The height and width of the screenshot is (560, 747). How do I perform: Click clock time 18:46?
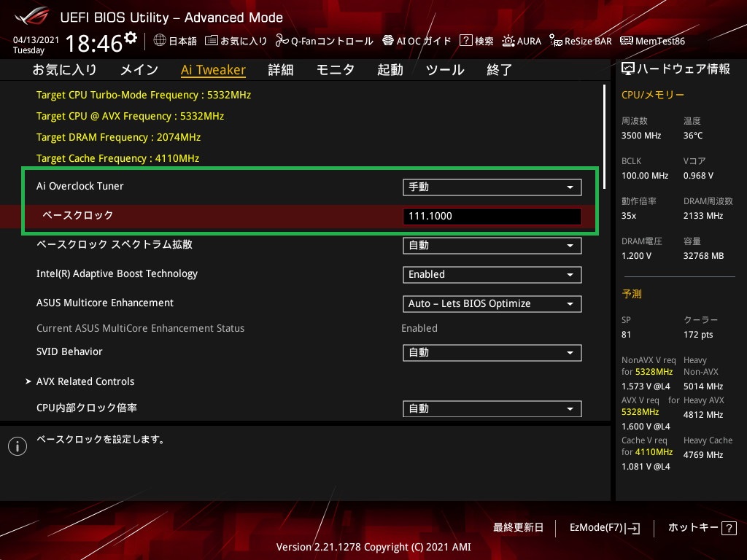click(94, 43)
